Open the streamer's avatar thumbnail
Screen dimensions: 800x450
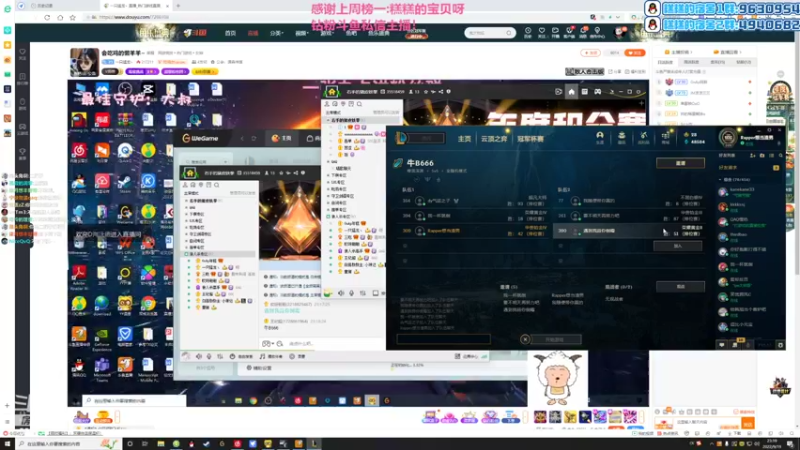(x=84, y=62)
